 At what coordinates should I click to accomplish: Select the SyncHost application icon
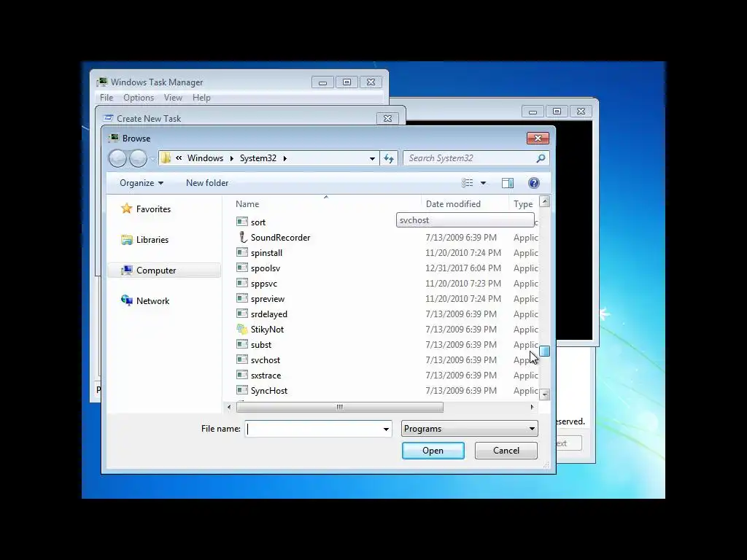(x=242, y=390)
